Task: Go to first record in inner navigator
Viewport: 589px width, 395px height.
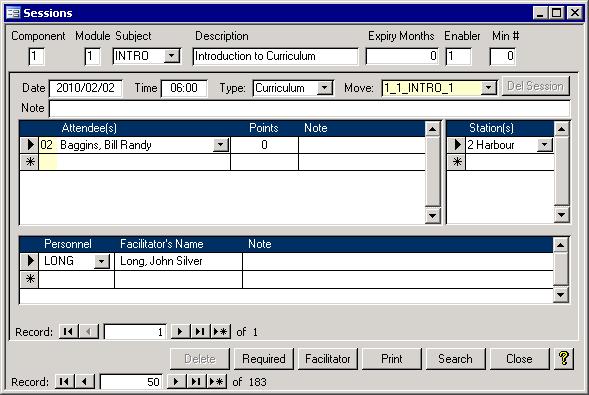Action: pos(68,332)
